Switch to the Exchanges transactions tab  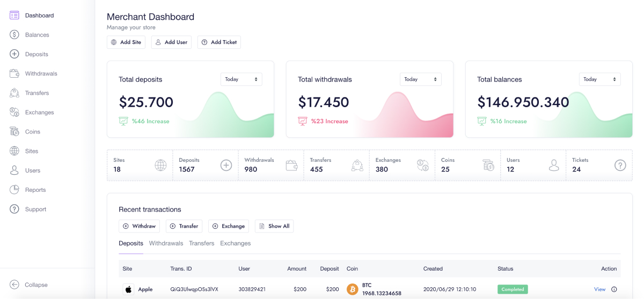pyautogui.click(x=236, y=243)
